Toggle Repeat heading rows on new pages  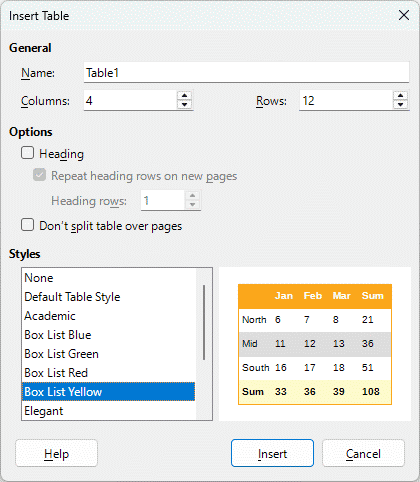tap(39, 175)
